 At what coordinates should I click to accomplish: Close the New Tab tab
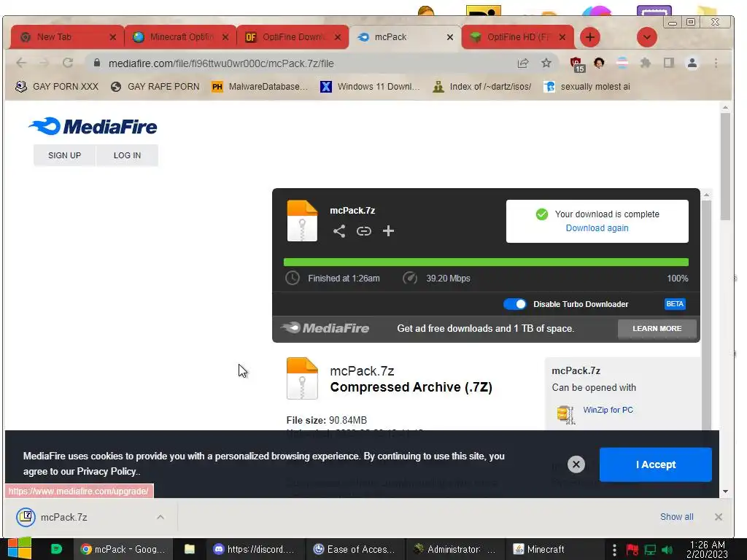click(x=113, y=37)
